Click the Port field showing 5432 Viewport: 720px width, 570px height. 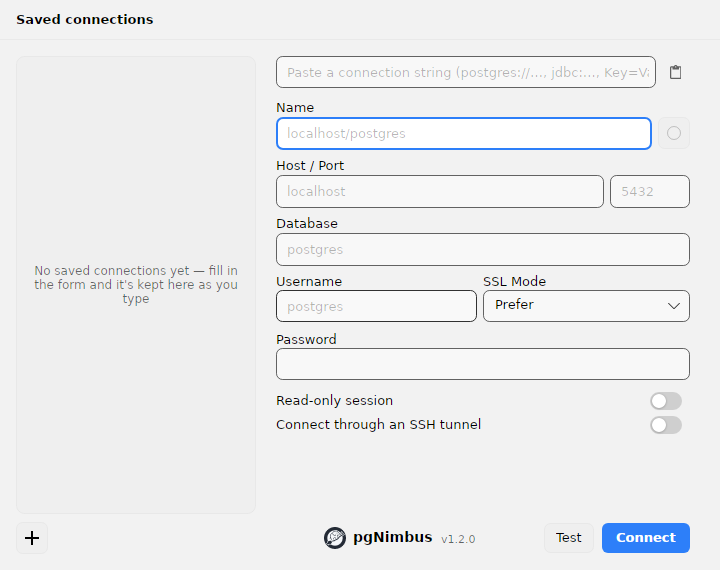[x=650, y=192]
